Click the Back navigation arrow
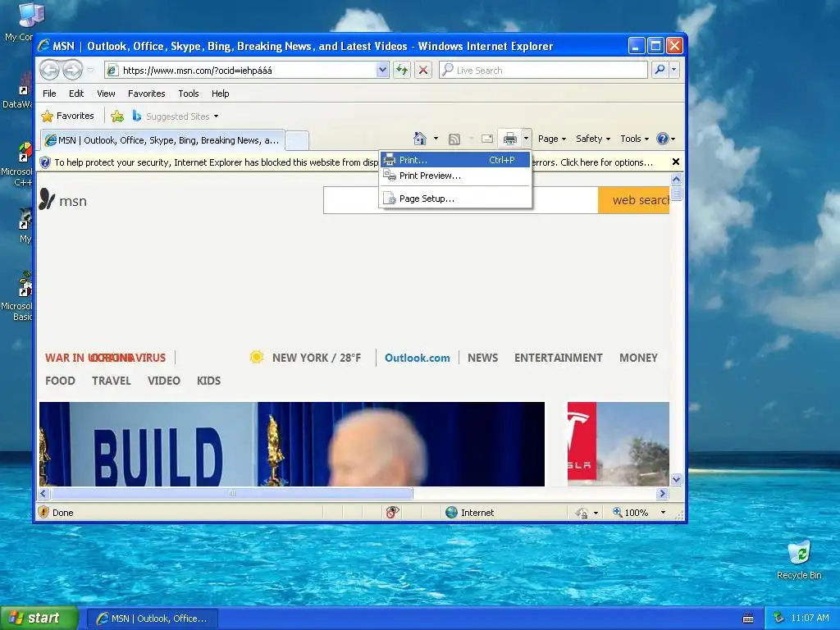This screenshot has width=840, height=630. coord(50,70)
